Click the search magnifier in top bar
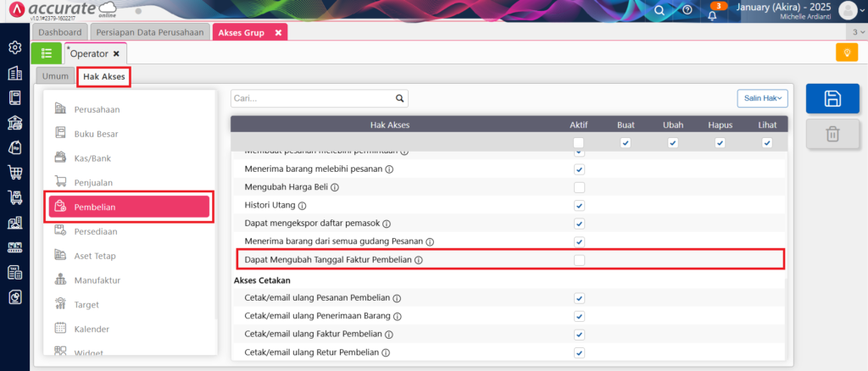 pos(659,10)
